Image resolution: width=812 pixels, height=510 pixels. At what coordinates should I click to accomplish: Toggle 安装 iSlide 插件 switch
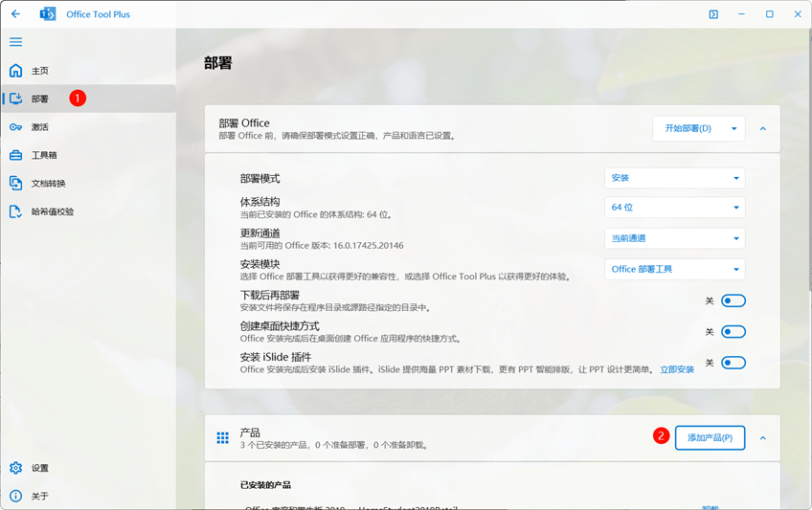tap(733, 363)
